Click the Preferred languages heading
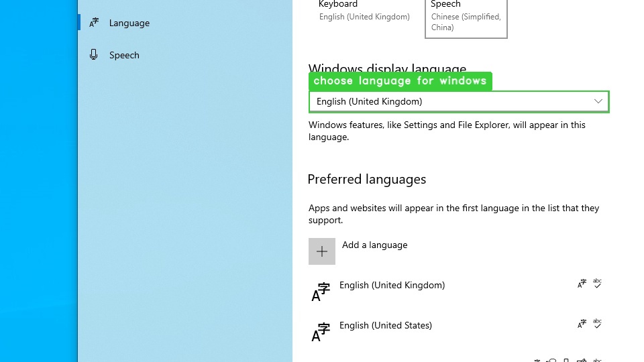Image resolution: width=644 pixels, height=362 pixels. click(x=367, y=180)
